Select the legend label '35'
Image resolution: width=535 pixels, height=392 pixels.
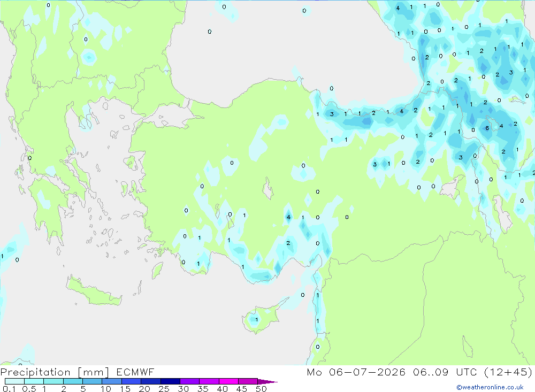(203, 389)
